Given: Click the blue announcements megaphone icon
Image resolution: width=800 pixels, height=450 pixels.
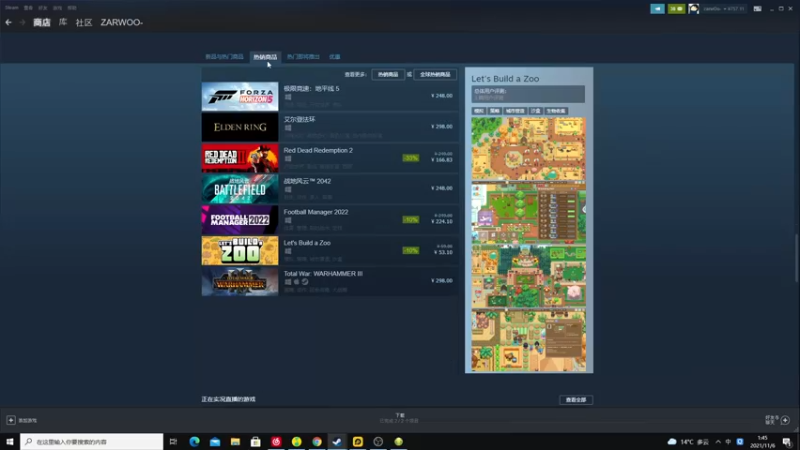Looking at the screenshot, I should click(657, 9).
